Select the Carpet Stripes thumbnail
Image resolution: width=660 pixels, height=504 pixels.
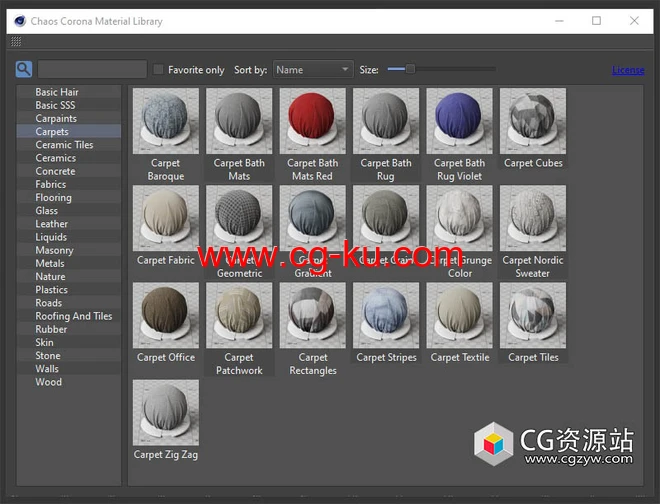coord(386,315)
